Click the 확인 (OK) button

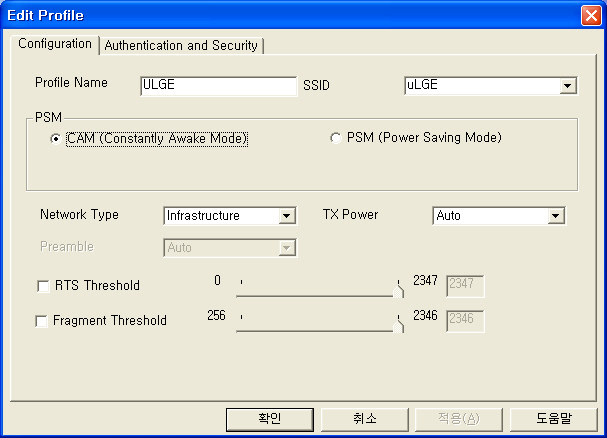click(269, 418)
